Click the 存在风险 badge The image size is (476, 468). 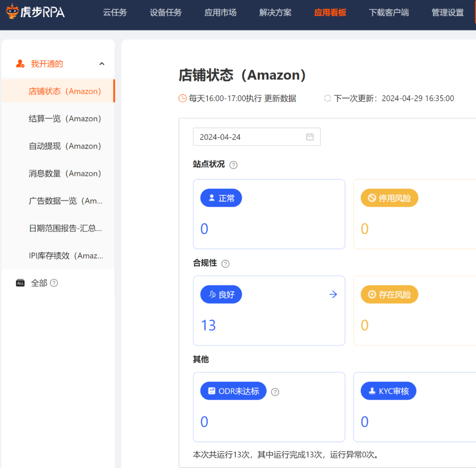[x=389, y=294]
